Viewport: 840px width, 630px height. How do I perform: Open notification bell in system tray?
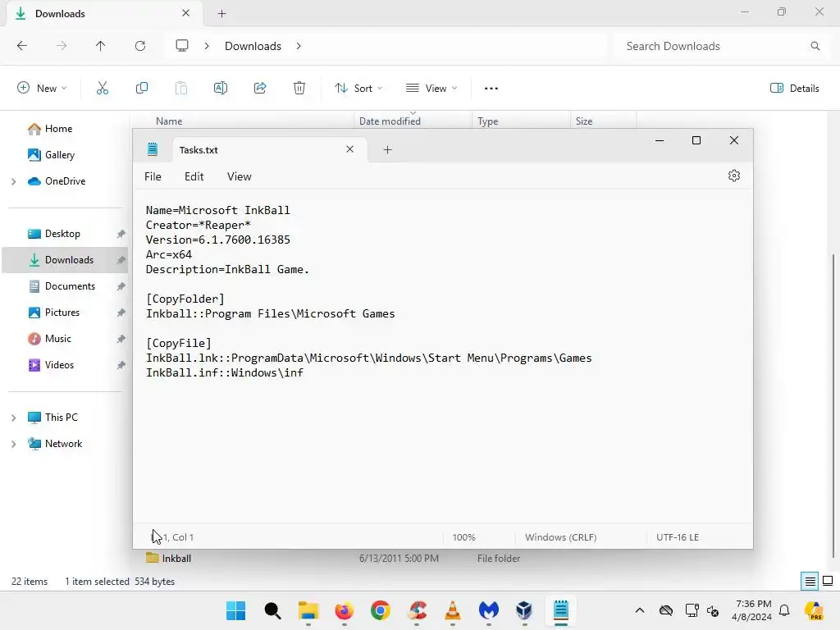click(784, 610)
